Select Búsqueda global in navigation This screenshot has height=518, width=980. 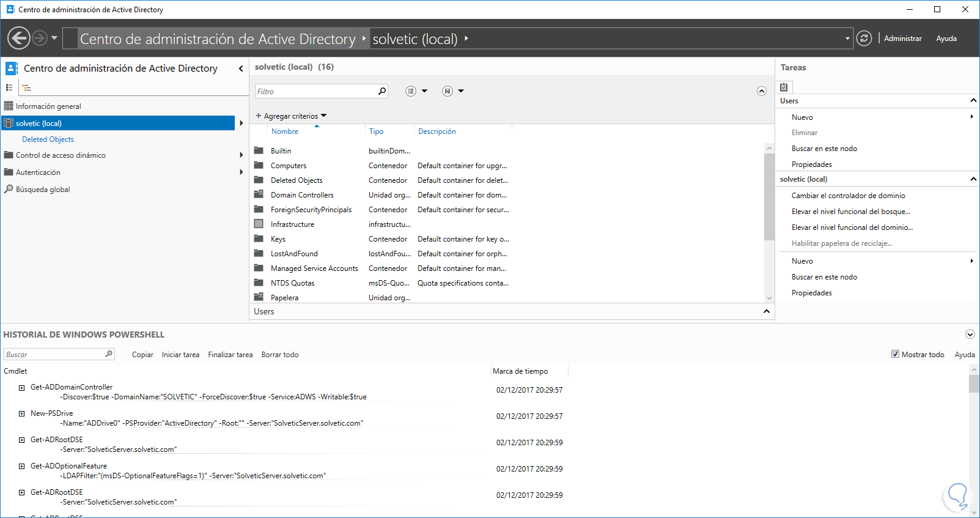43,190
